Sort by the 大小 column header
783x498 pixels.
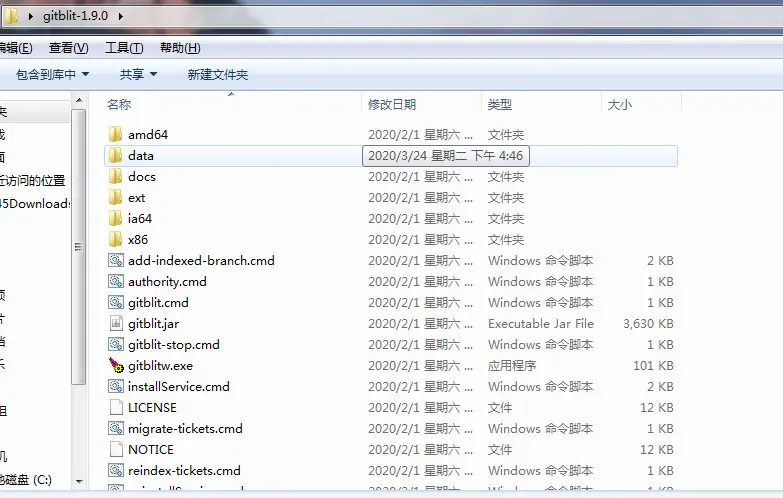(620, 104)
